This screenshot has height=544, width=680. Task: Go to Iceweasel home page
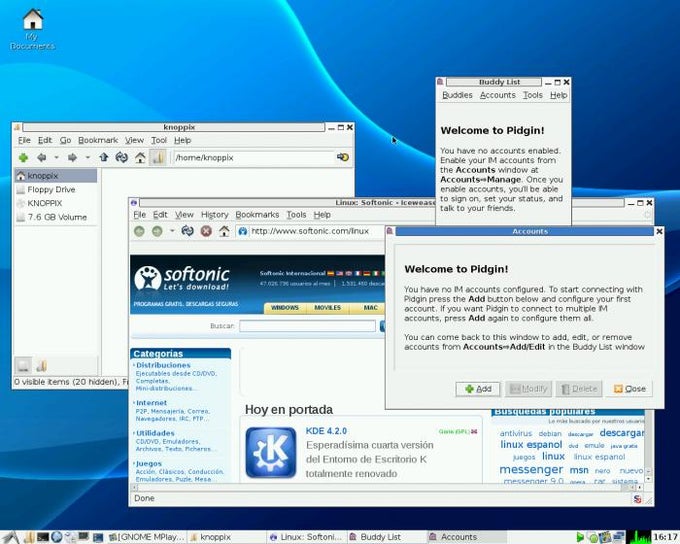pos(224,231)
